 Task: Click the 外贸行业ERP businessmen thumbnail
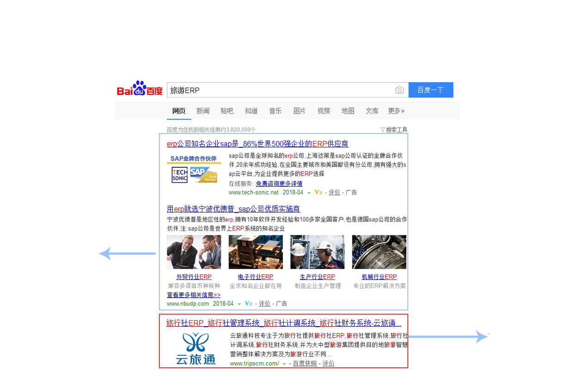[x=194, y=252]
